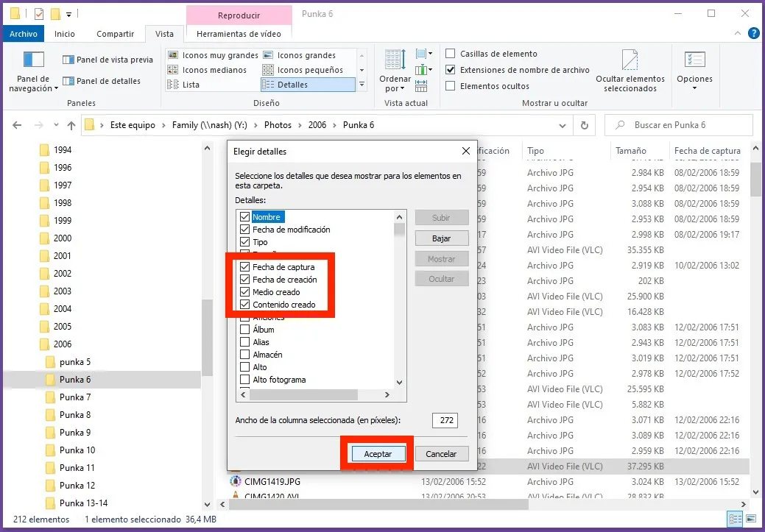
Task: Toggle Extensiones de nombre de archivo
Action: coord(451,70)
